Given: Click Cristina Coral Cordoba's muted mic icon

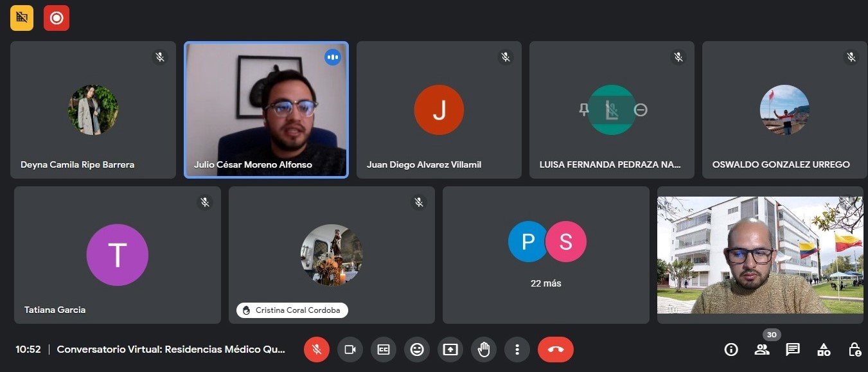Looking at the screenshot, I should (419, 202).
